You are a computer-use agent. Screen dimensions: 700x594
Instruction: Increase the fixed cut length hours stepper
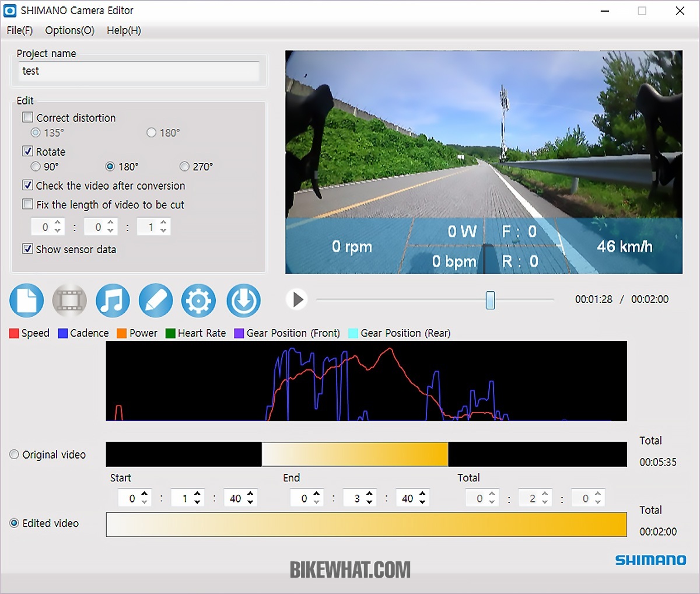click(x=58, y=223)
